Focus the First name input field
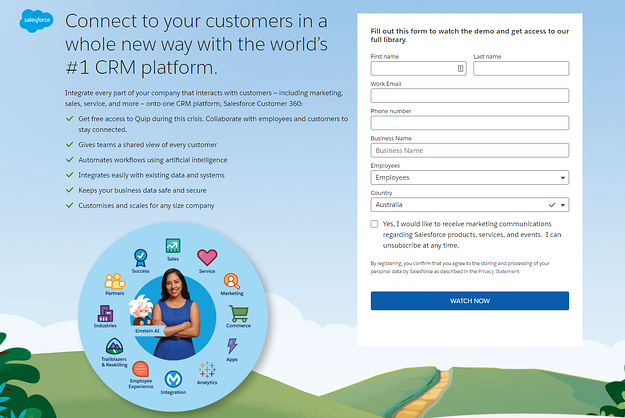 click(418, 69)
